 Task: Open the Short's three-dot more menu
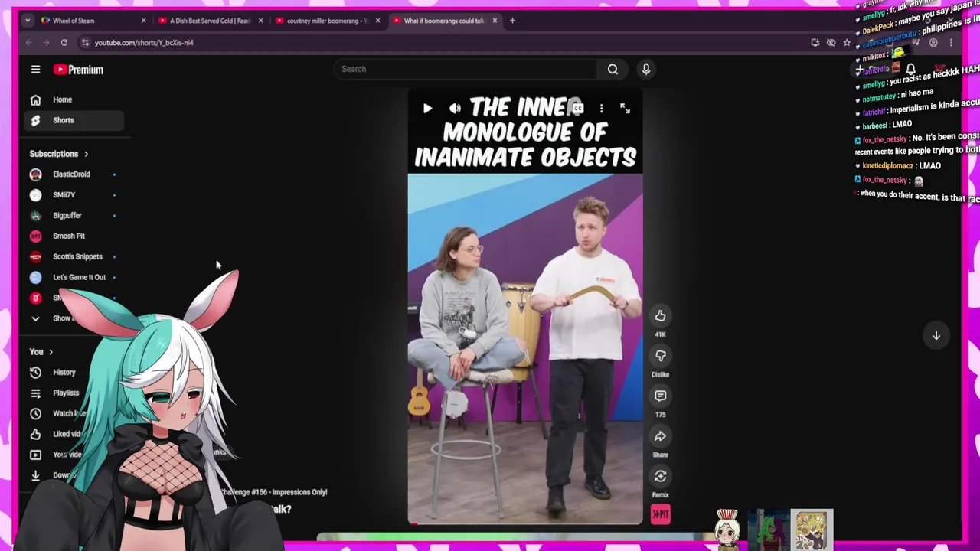coord(602,109)
